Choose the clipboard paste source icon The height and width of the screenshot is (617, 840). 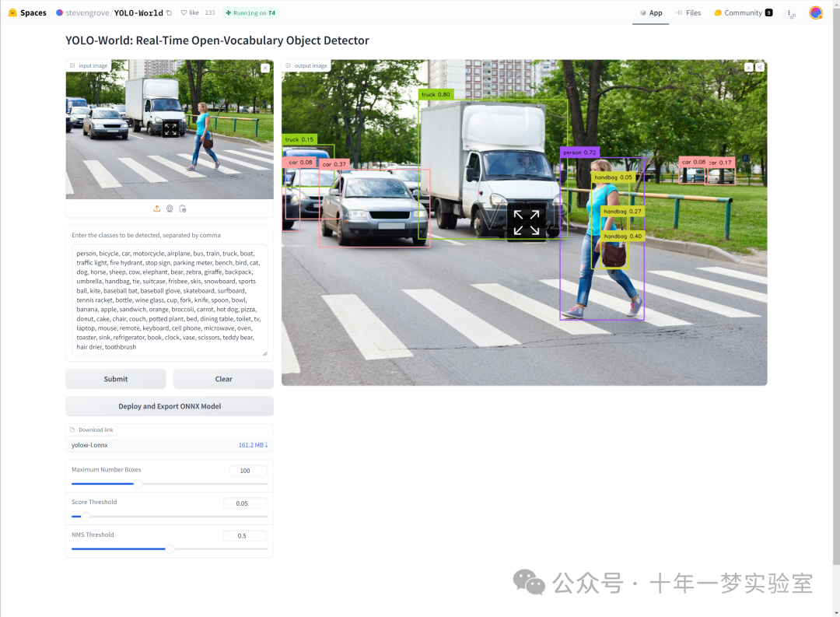tap(183, 209)
